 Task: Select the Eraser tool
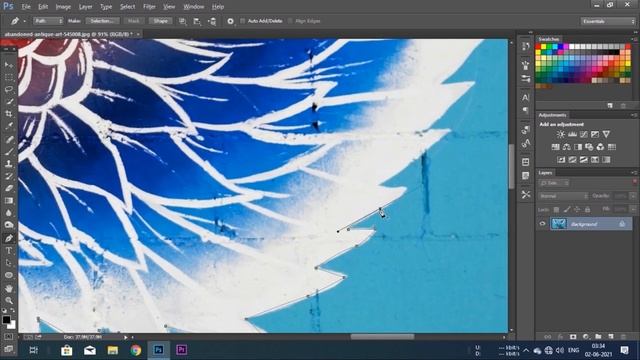click(x=9, y=188)
